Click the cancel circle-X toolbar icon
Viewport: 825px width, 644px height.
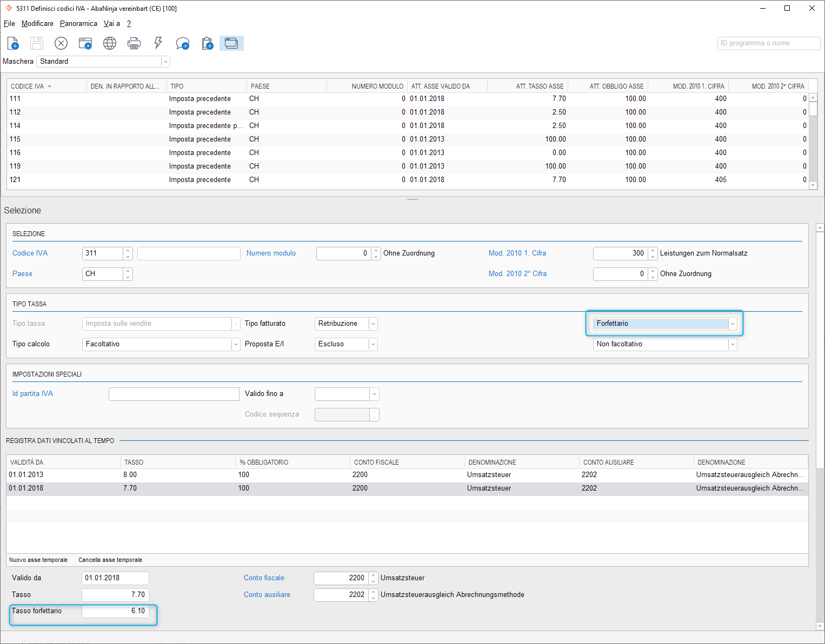click(x=61, y=43)
